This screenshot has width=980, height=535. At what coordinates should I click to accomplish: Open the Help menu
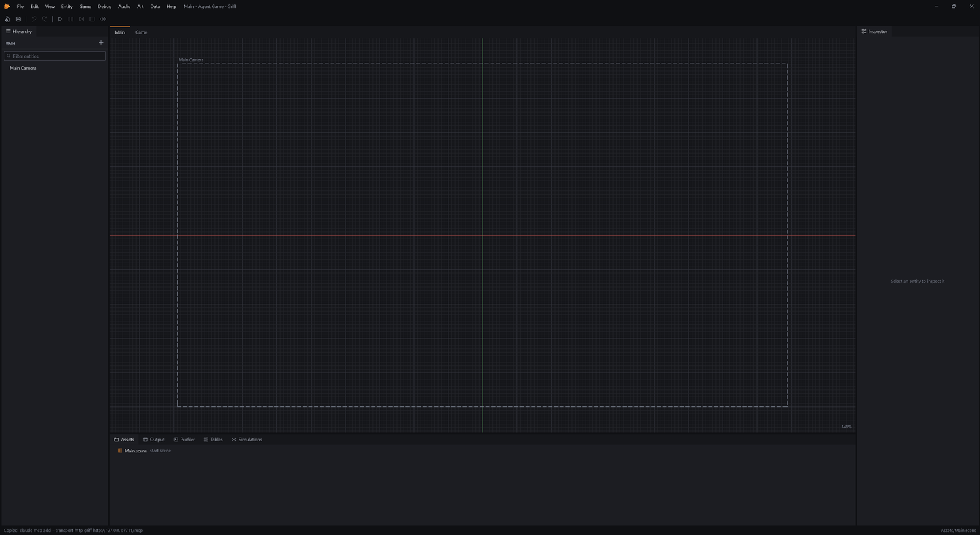point(171,6)
